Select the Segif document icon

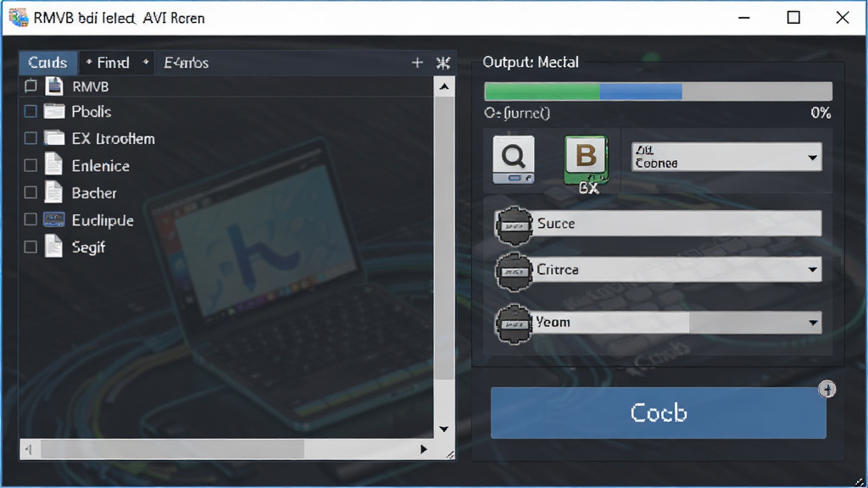pos(53,247)
